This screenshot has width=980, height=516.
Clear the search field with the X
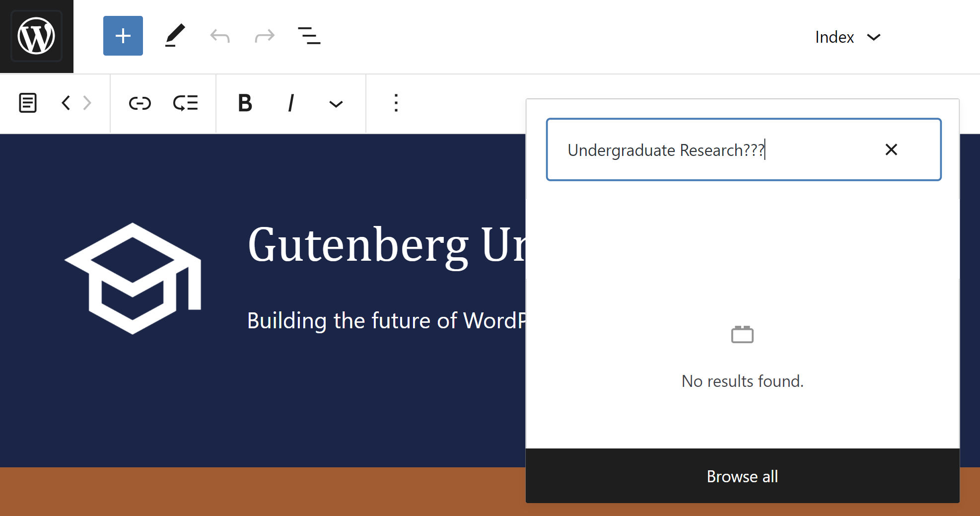891,149
